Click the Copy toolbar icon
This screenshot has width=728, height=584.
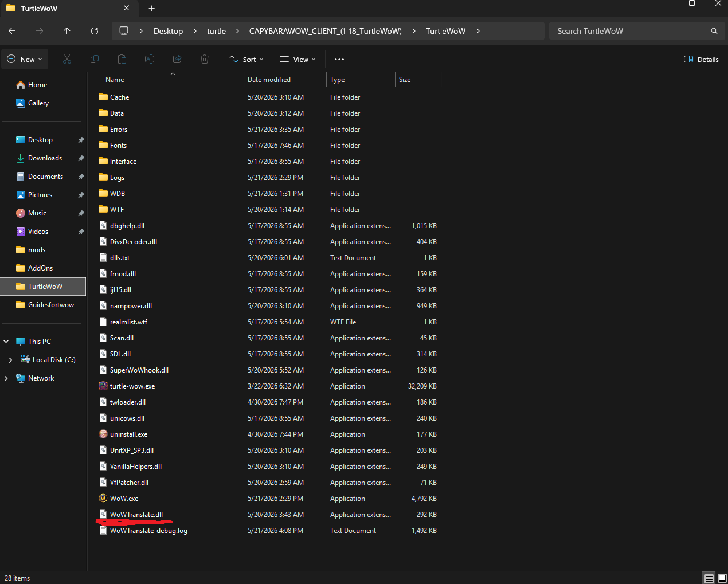(95, 59)
